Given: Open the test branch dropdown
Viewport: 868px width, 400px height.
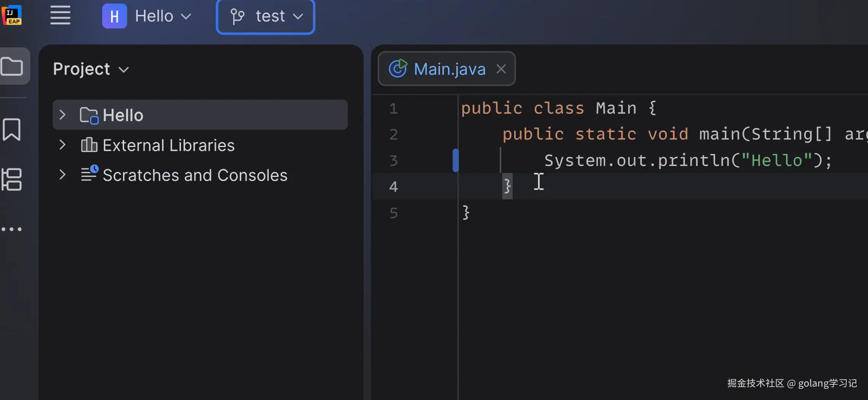Looking at the screenshot, I should (265, 16).
